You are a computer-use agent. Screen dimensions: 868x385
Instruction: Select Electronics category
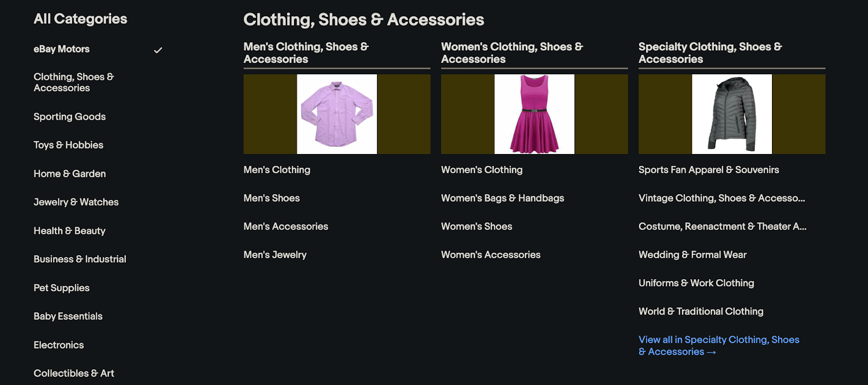(x=59, y=345)
